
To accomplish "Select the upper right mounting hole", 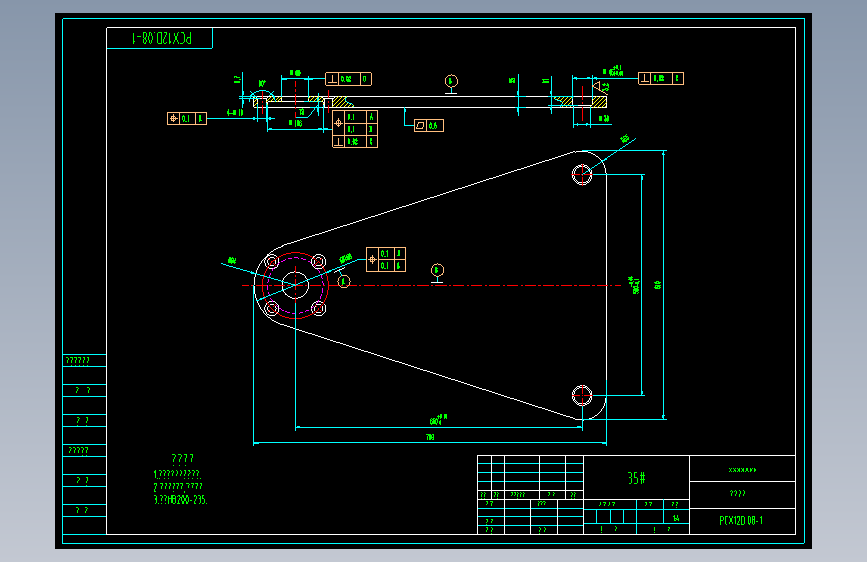I will tap(582, 175).
